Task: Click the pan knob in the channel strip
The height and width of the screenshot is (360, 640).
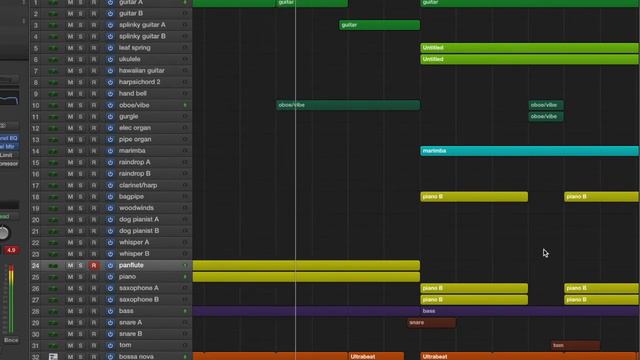Action: pyautogui.click(x=4, y=233)
